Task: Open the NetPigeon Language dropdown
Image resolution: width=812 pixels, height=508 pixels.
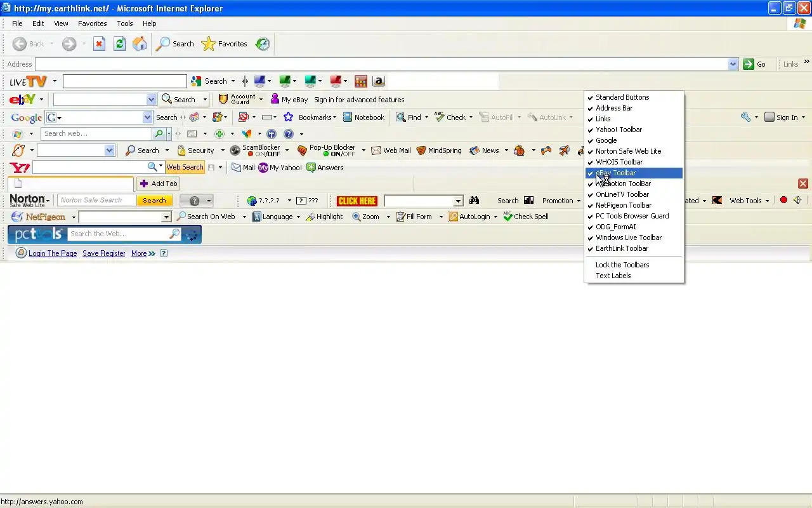Action: [298, 217]
